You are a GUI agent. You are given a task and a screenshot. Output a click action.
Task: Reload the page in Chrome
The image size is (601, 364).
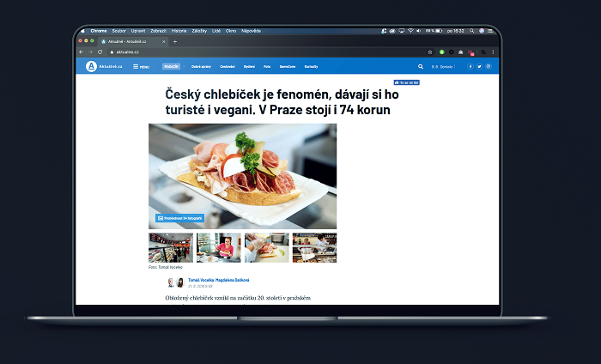click(101, 52)
